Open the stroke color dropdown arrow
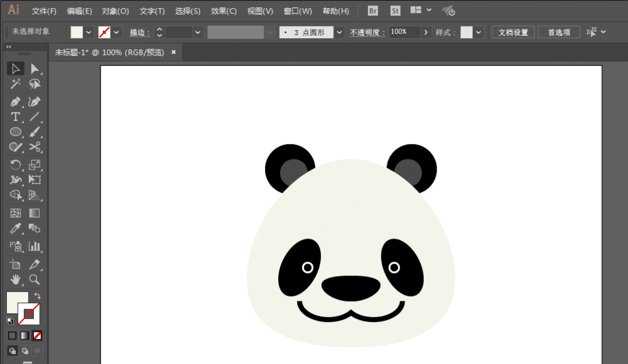This screenshot has height=364, width=628. [117, 32]
